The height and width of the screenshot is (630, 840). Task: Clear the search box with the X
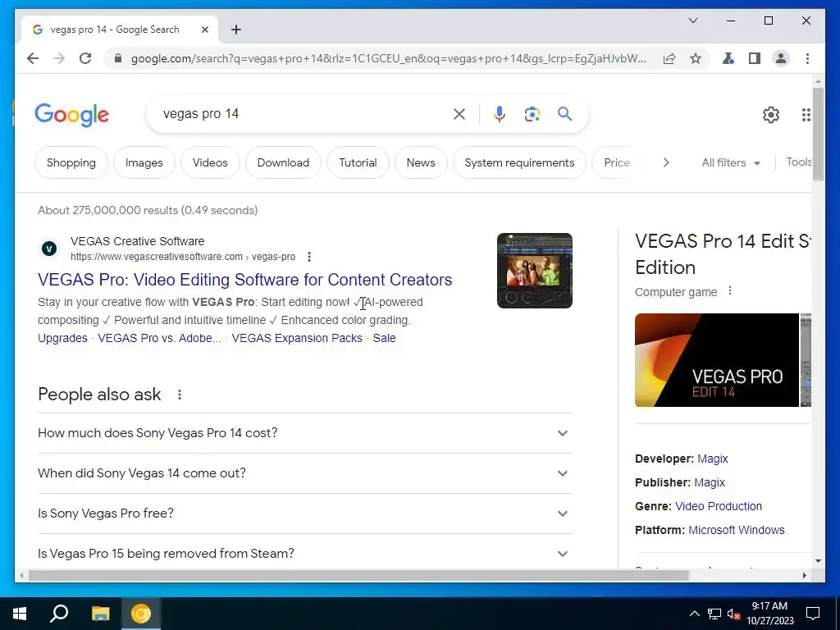coord(459,113)
